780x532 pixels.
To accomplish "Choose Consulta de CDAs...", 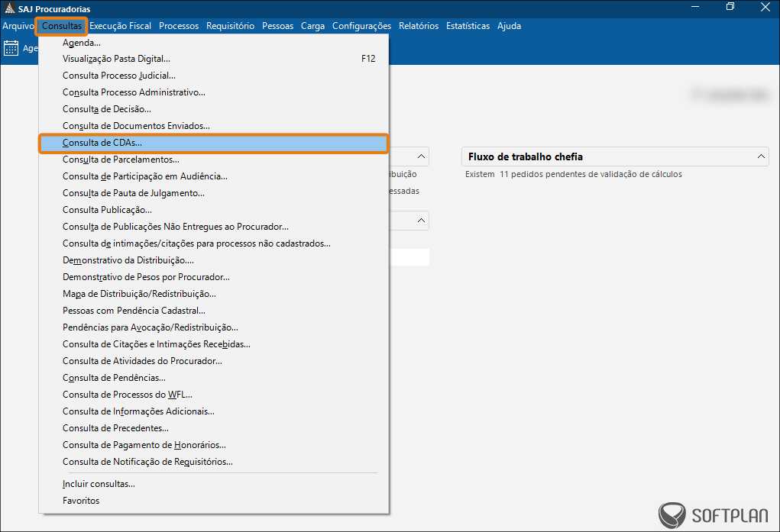I will coord(214,143).
